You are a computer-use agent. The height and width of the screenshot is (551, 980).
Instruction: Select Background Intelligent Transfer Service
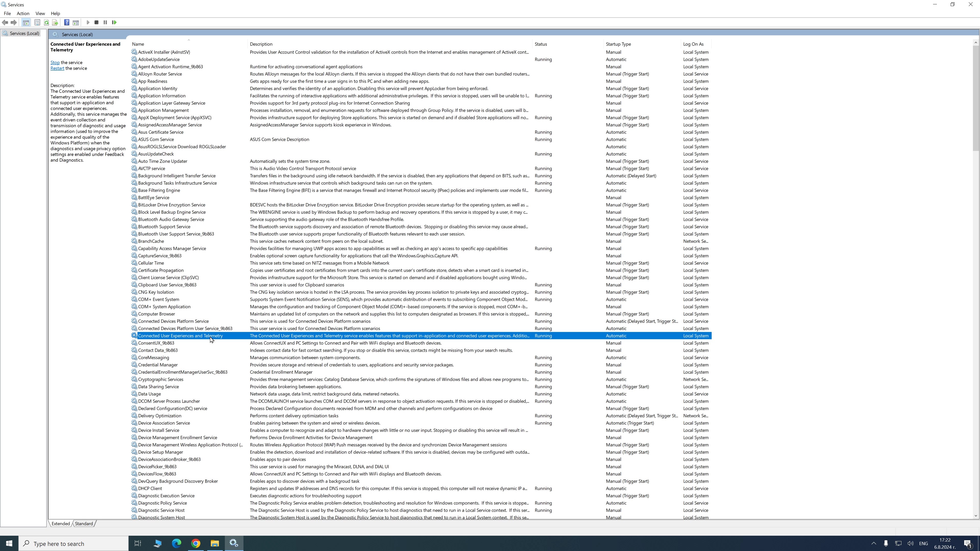point(421,176)
